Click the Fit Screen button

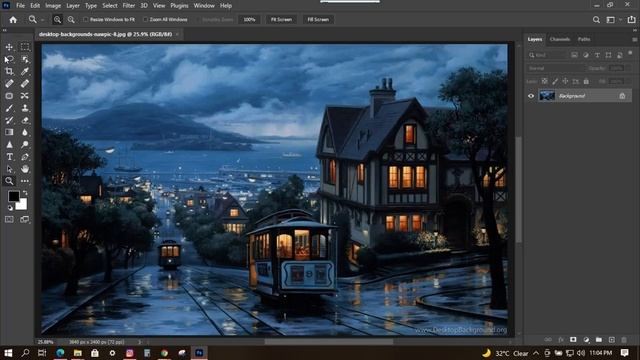(x=281, y=20)
